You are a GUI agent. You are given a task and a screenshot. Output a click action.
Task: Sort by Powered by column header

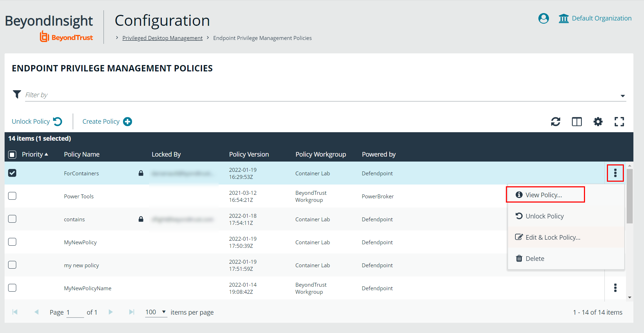tap(379, 154)
